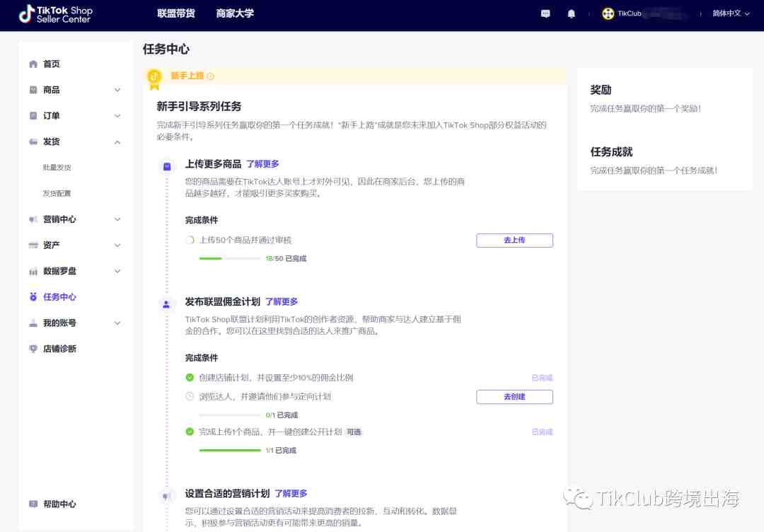This screenshot has width=764, height=532.
Task: Open 了解更多 link for 发布联盟佣金计划
Action: [x=282, y=302]
